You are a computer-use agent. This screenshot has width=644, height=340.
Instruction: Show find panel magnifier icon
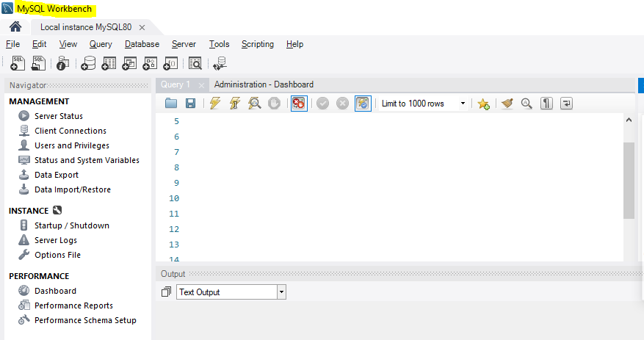tap(527, 104)
